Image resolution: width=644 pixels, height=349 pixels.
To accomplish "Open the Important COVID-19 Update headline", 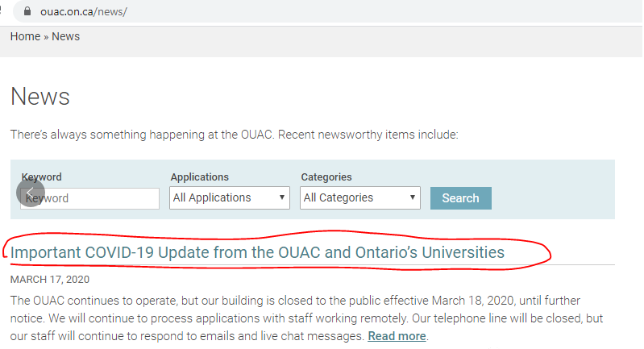I will (x=257, y=252).
